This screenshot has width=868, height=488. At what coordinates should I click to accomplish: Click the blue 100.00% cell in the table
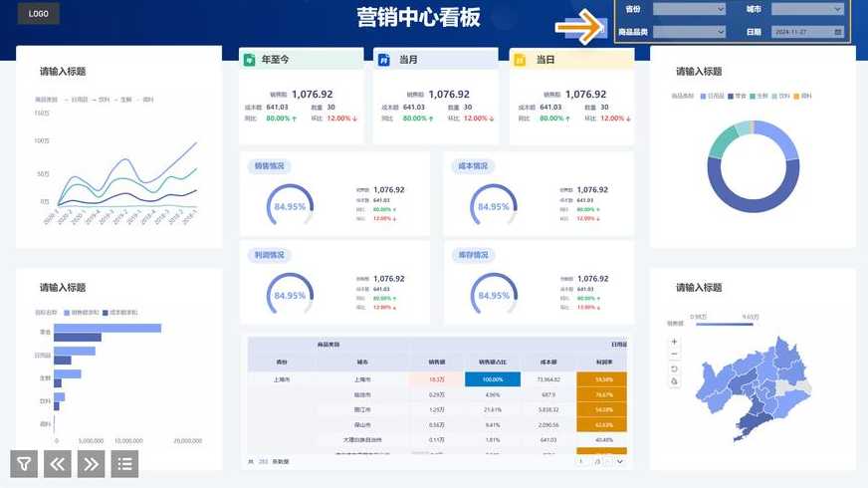(493, 379)
